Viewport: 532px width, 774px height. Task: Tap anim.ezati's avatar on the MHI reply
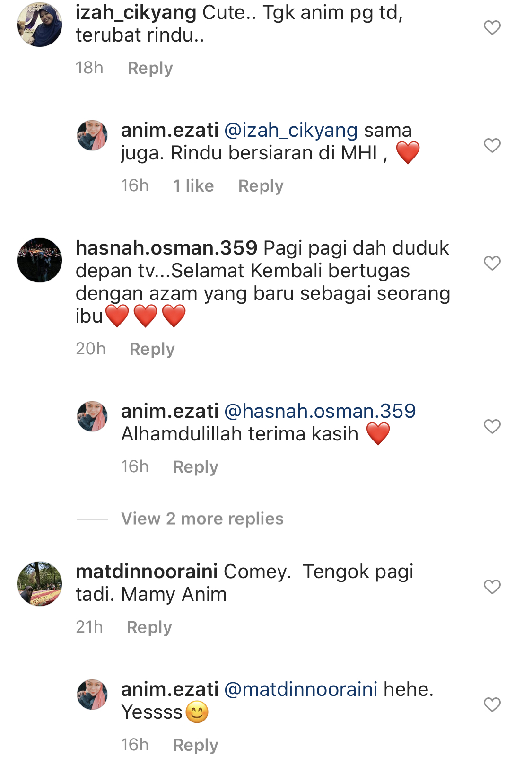[x=92, y=135]
